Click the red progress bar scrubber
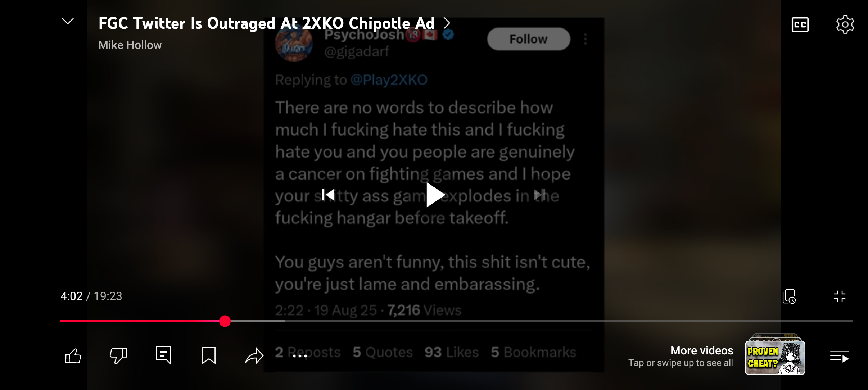 225,321
